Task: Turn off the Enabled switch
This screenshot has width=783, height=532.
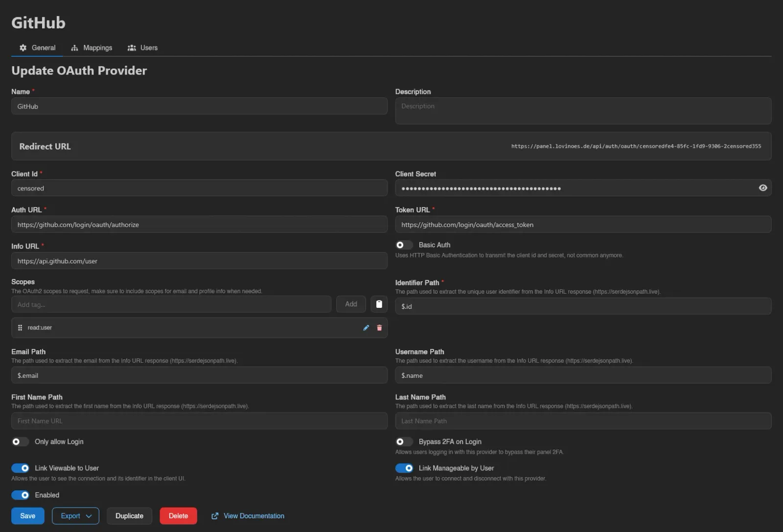Action: click(20, 495)
